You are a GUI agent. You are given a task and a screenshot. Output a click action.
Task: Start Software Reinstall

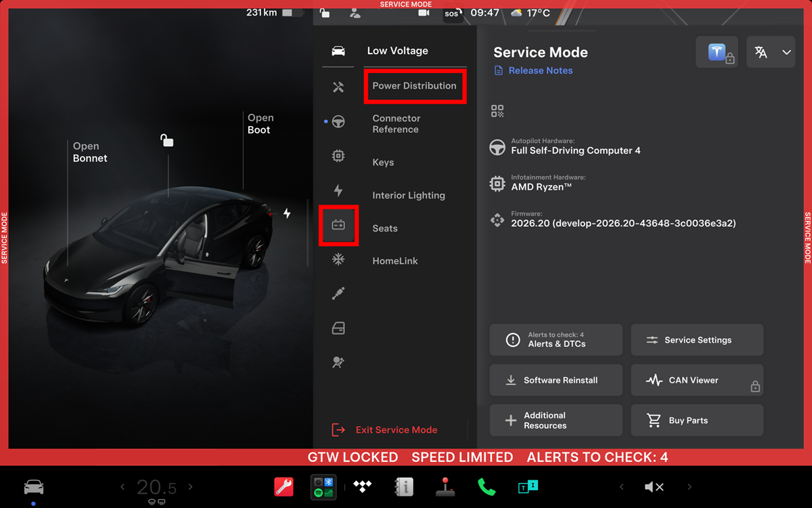point(556,380)
